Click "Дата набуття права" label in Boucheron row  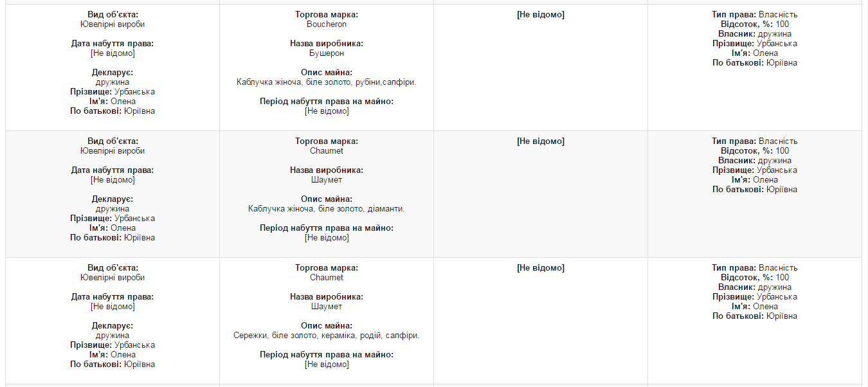click(113, 44)
